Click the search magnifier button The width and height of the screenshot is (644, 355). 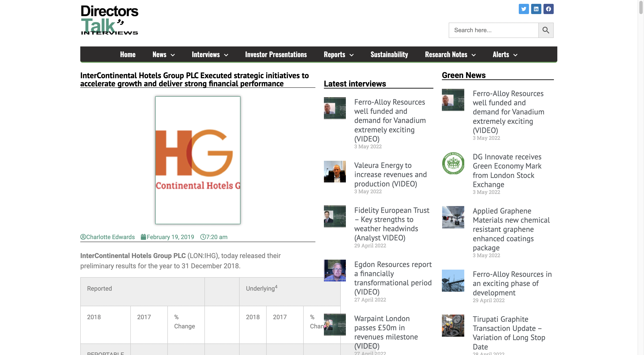546,30
